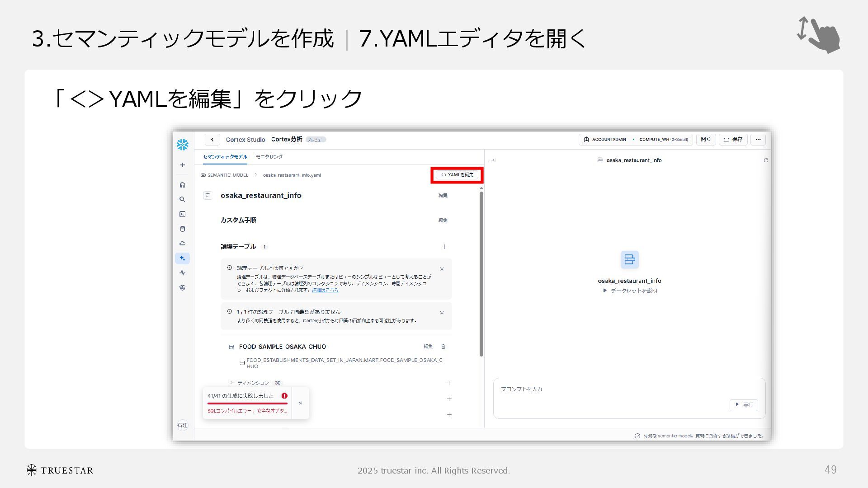Screen dimensions: 868x488
Task: Click the Snowflake logo icon
Action: pyautogui.click(x=182, y=145)
